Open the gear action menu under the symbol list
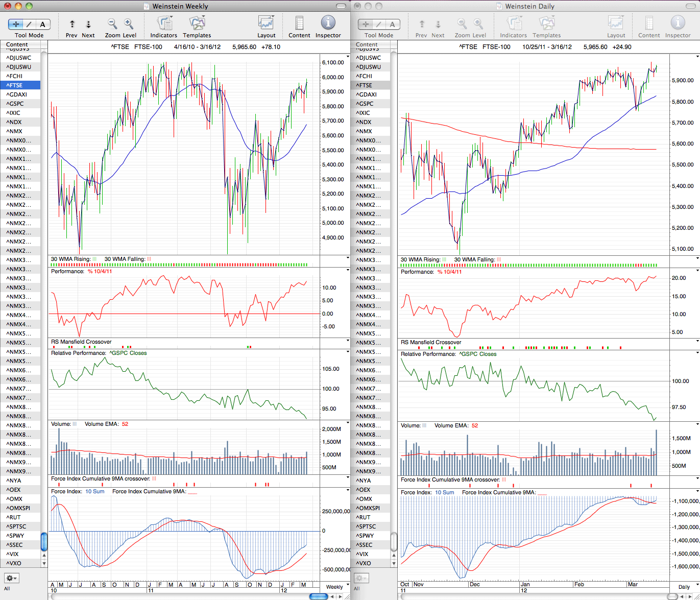This screenshot has width=700, height=600. [11, 578]
